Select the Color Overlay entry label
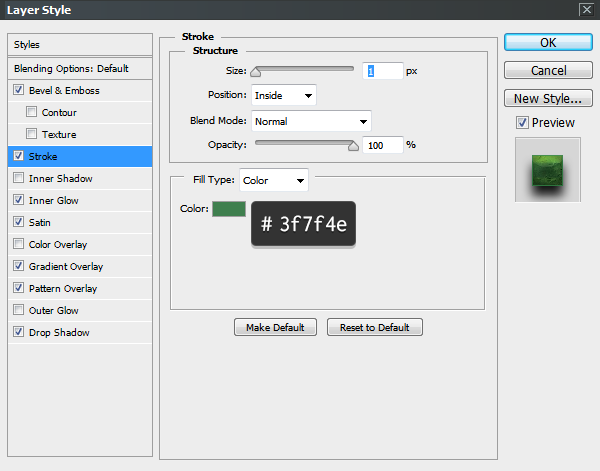 click(x=58, y=244)
